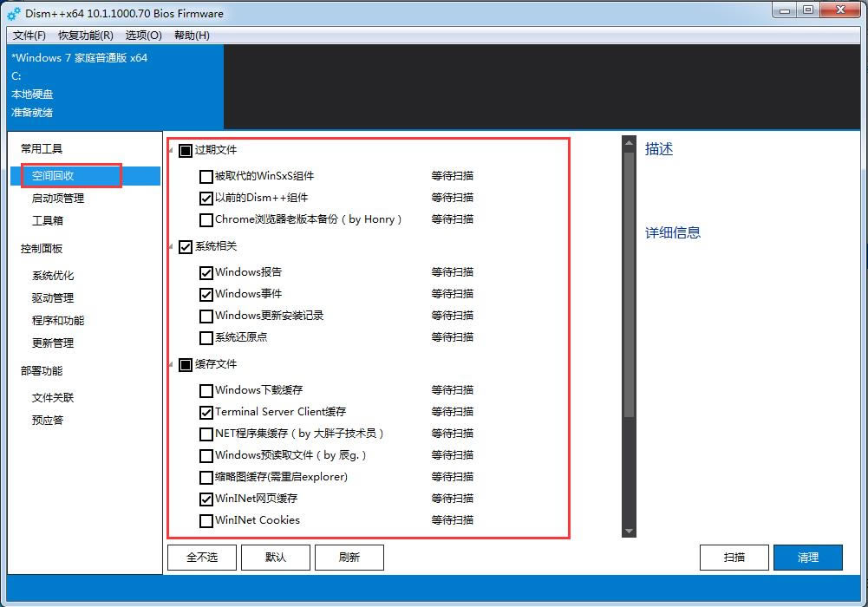The height and width of the screenshot is (607, 868).
Task: Open 驱动管理 in the sidebar
Action: click(53, 297)
